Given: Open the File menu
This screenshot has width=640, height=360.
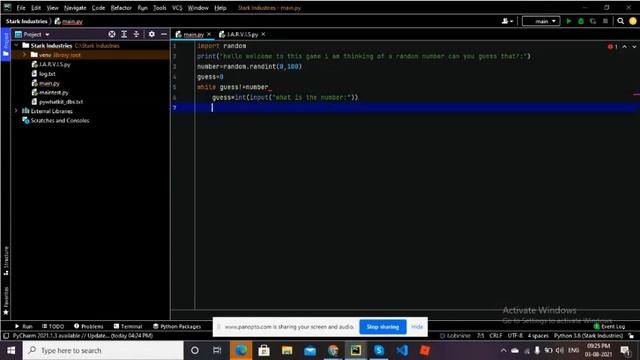Looking at the screenshot, I should tap(21, 8).
